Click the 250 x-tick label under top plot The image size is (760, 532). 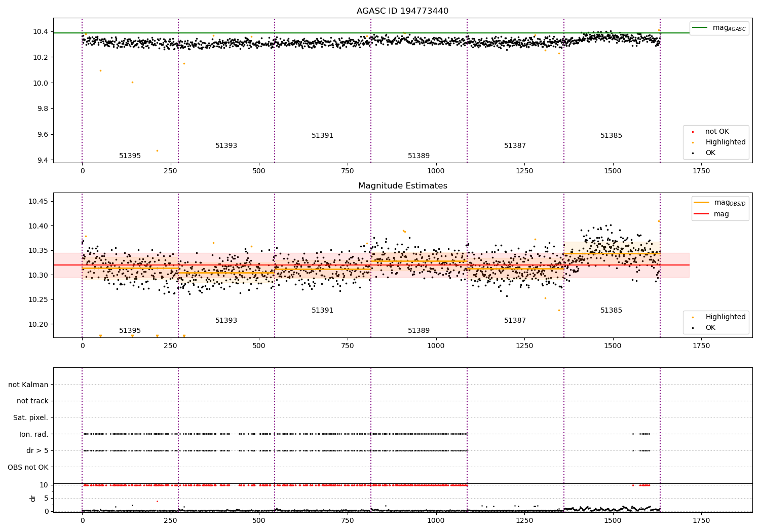click(171, 171)
